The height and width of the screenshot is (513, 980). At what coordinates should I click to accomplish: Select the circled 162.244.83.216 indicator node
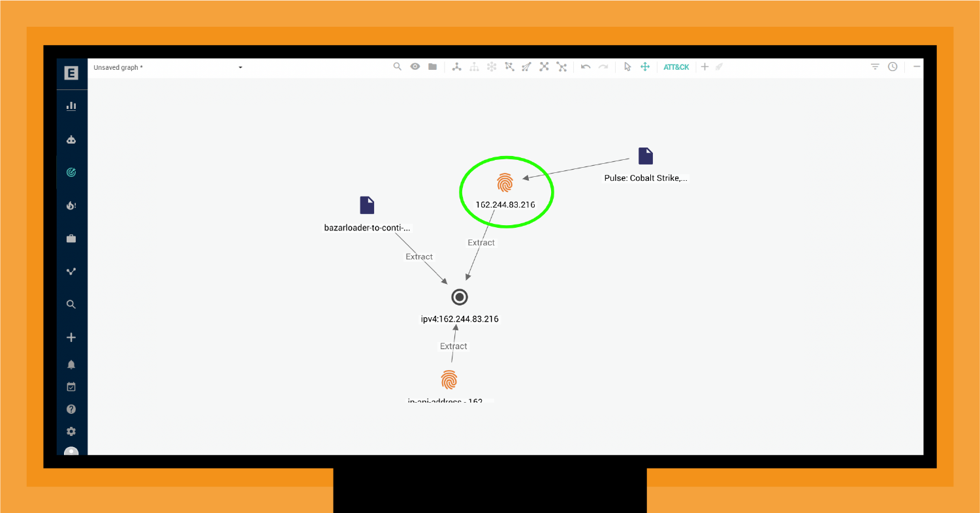click(505, 183)
